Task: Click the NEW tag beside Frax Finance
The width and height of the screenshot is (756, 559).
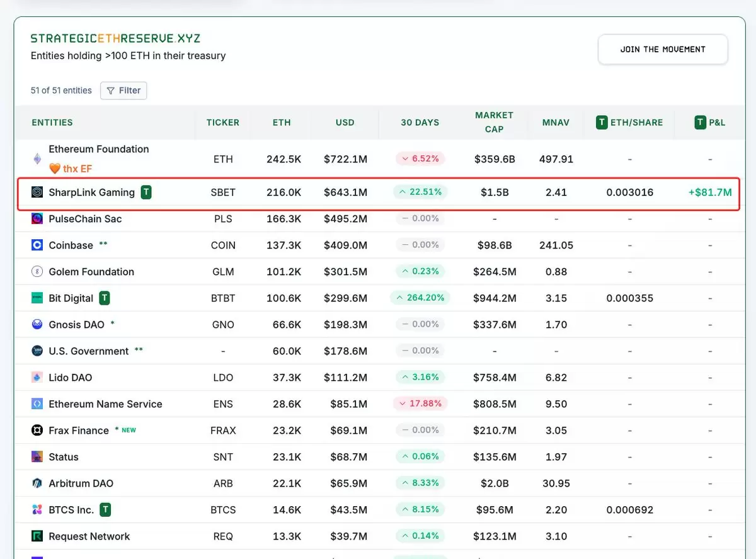Action: coord(129,430)
